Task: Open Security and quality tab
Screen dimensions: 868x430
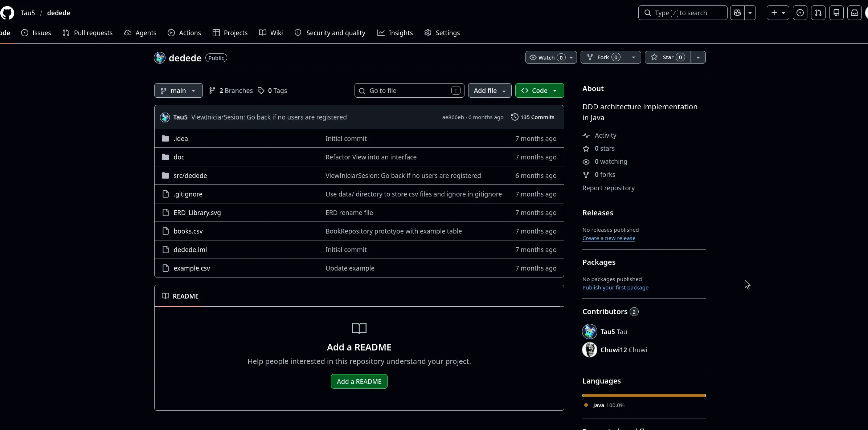Action: click(329, 33)
